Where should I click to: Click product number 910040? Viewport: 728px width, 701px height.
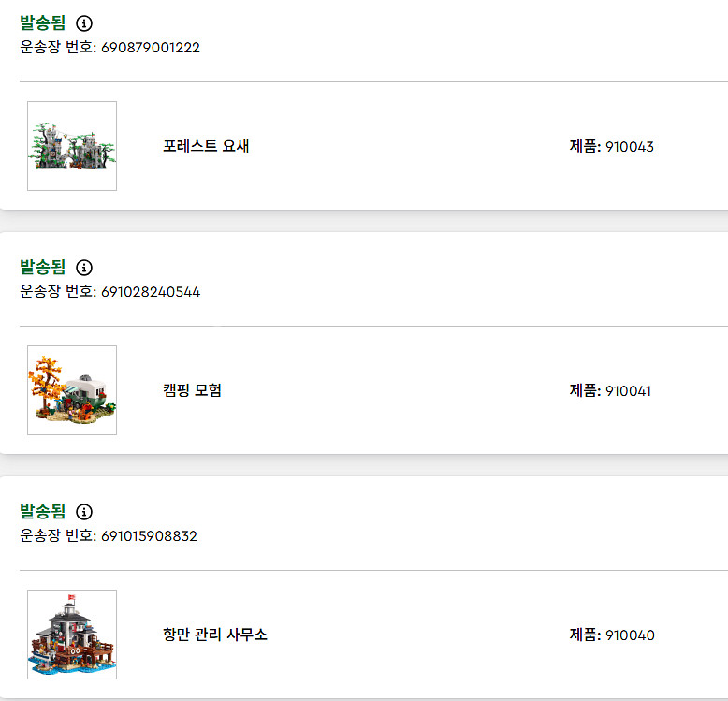pos(630,635)
